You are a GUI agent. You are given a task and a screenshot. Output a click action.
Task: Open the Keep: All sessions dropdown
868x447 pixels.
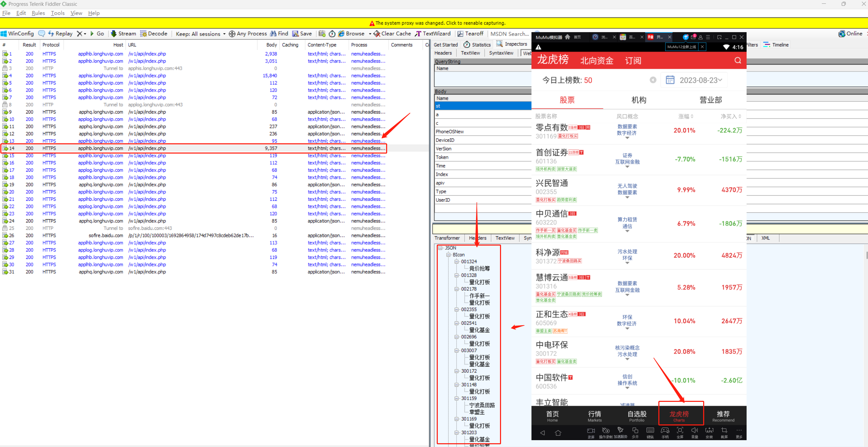click(201, 34)
